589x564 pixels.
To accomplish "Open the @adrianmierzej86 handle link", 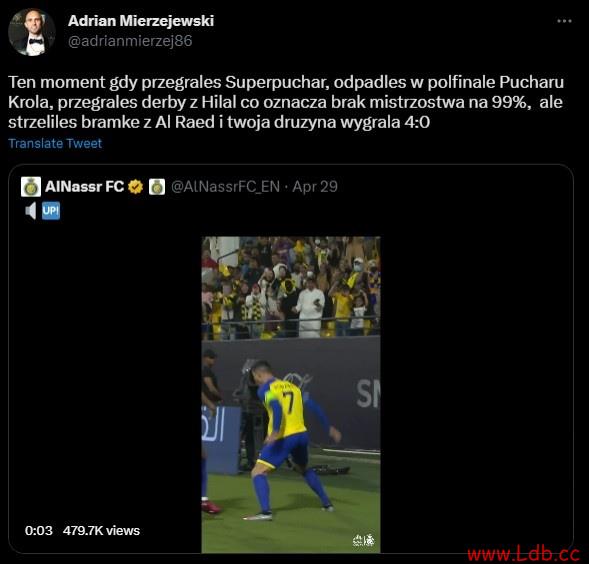I will [130, 41].
